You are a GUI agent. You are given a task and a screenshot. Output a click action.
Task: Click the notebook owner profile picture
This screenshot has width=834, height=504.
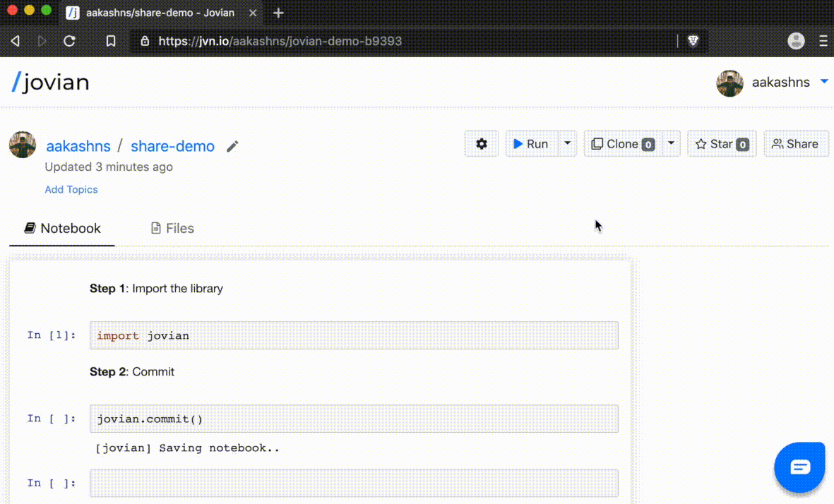click(23, 145)
